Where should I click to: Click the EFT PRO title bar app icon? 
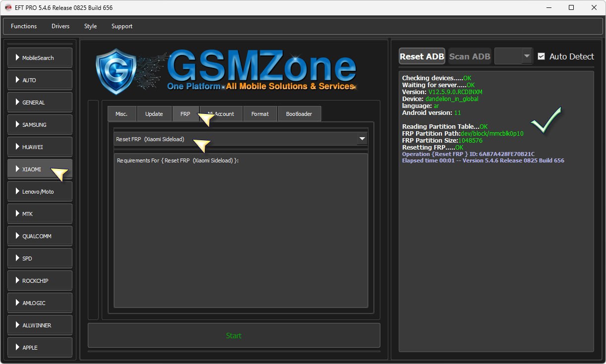click(x=8, y=7)
